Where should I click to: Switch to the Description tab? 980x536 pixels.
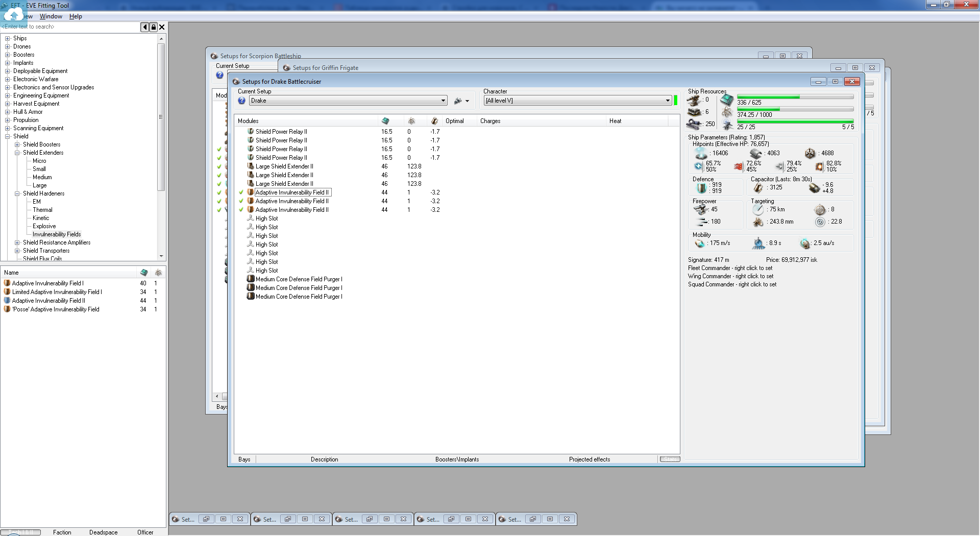[x=325, y=459]
